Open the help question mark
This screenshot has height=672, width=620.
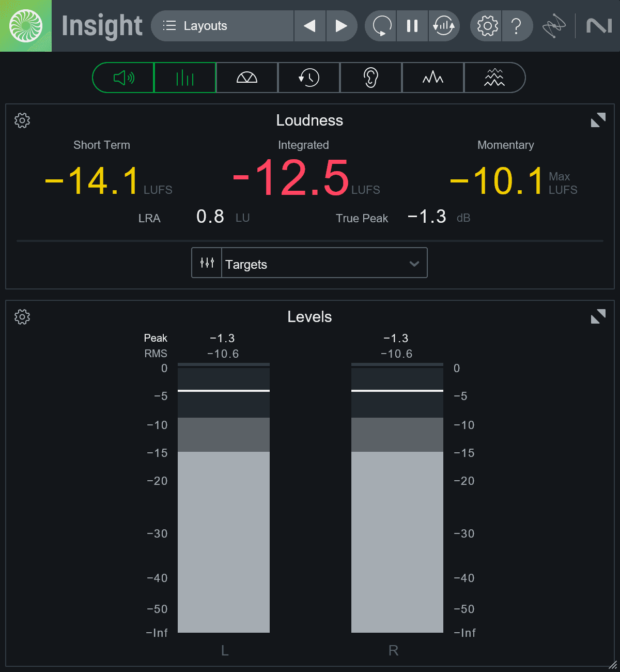[517, 26]
